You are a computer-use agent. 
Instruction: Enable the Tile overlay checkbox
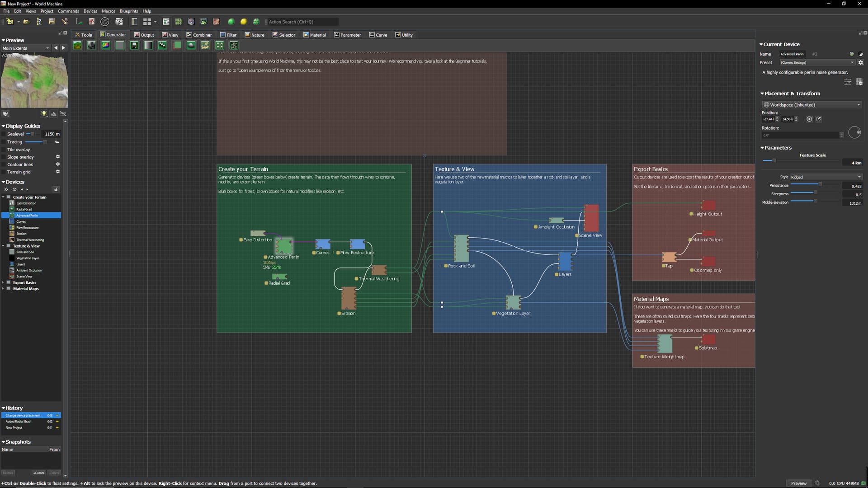point(4,150)
